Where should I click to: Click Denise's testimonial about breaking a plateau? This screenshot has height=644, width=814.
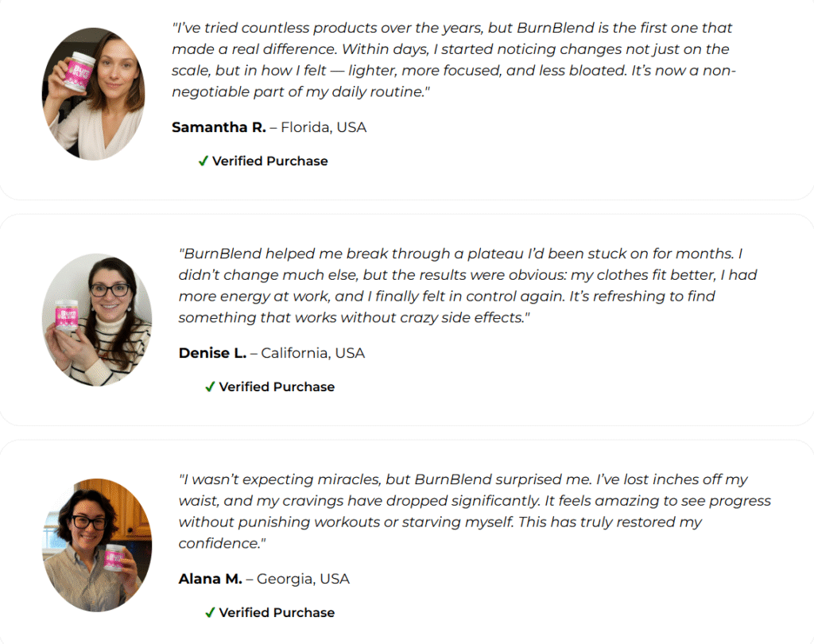coord(467,285)
